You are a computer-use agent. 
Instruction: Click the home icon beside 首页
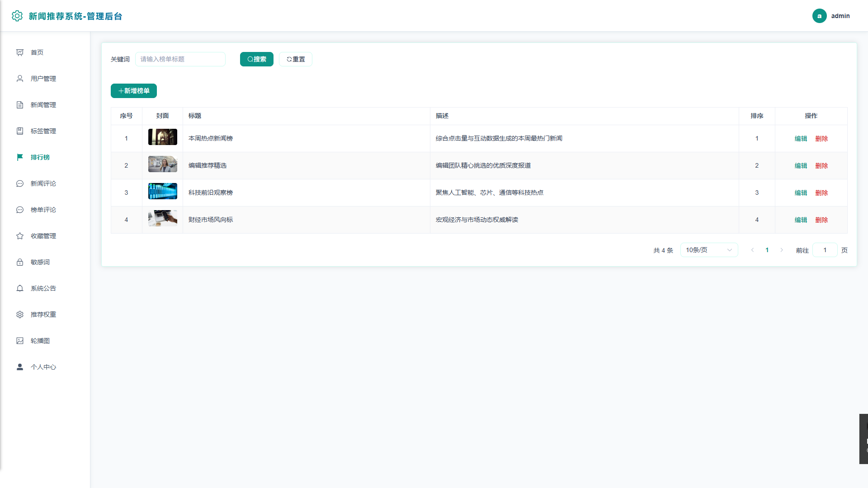20,52
